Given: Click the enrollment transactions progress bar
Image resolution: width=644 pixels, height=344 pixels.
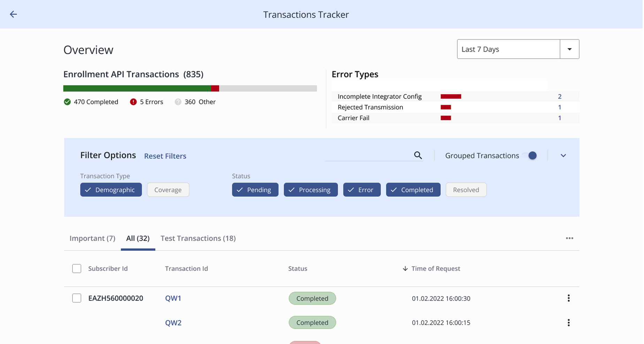Looking at the screenshot, I should [x=190, y=89].
